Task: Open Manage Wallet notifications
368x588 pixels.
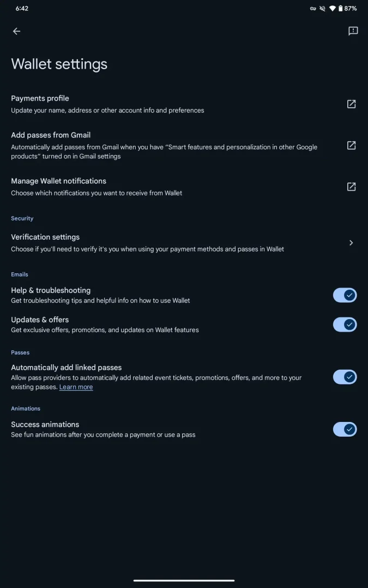Action: tap(184, 186)
